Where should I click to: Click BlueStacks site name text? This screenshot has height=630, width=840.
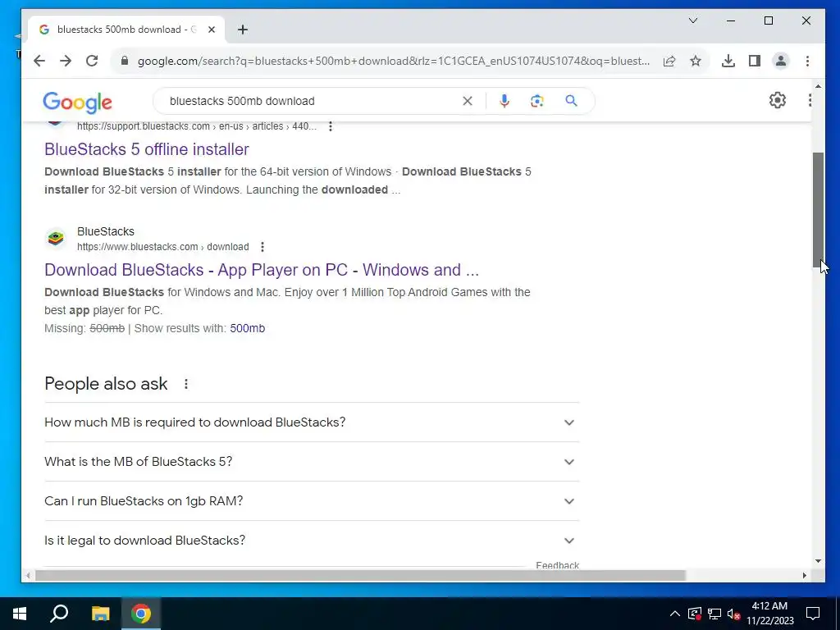(106, 231)
